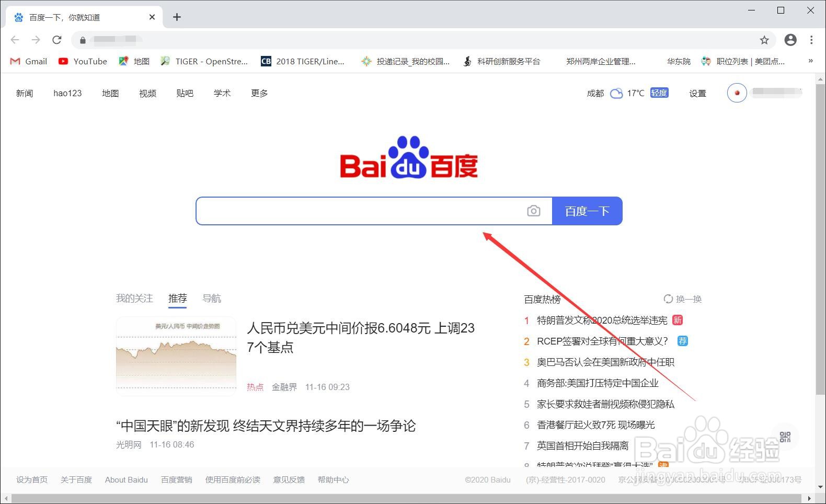
Task: Bookmark this page with star icon
Action: coord(764,40)
